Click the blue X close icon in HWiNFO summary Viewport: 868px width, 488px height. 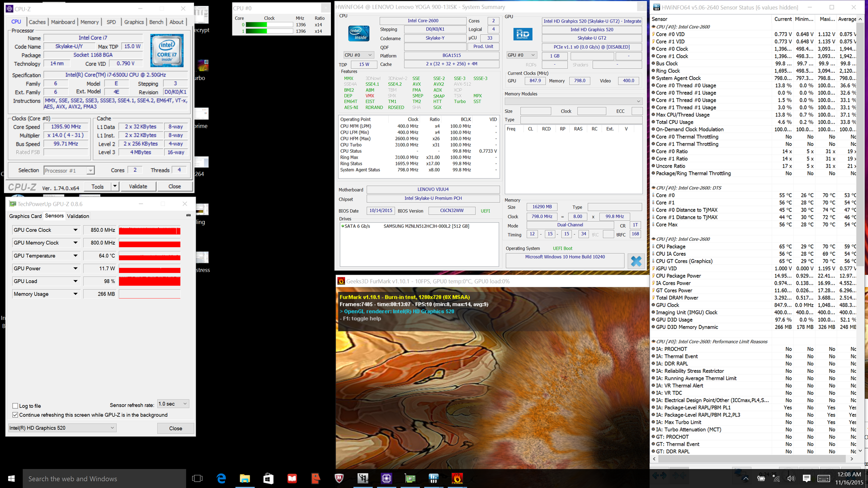pyautogui.click(x=636, y=261)
